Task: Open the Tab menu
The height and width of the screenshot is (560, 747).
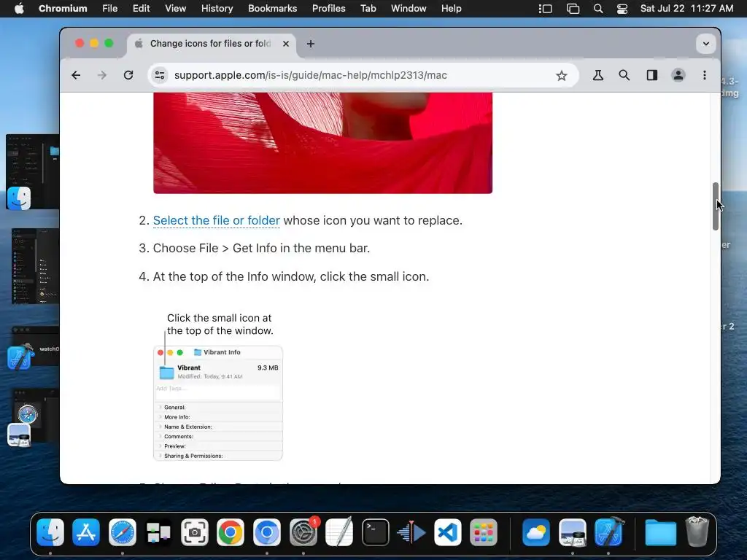Action: (368, 9)
